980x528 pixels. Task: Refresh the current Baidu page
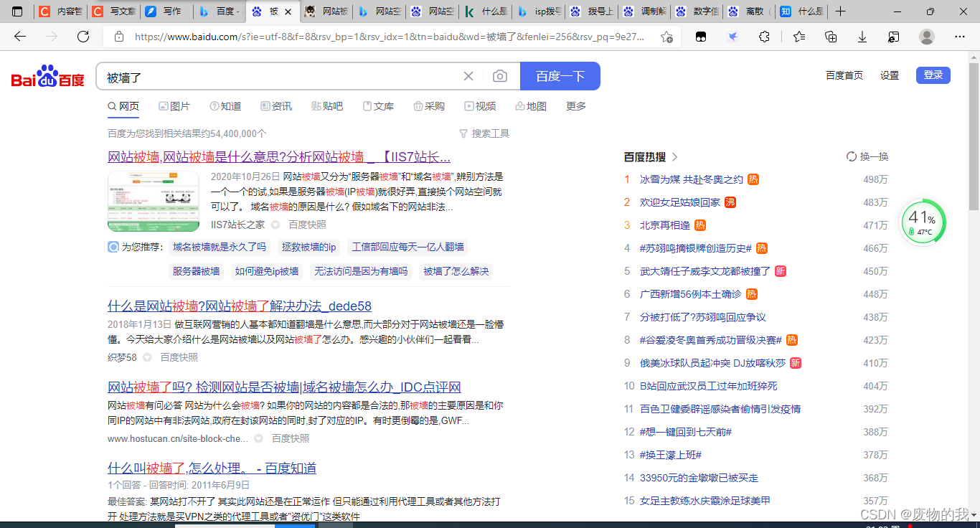[x=83, y=37]
